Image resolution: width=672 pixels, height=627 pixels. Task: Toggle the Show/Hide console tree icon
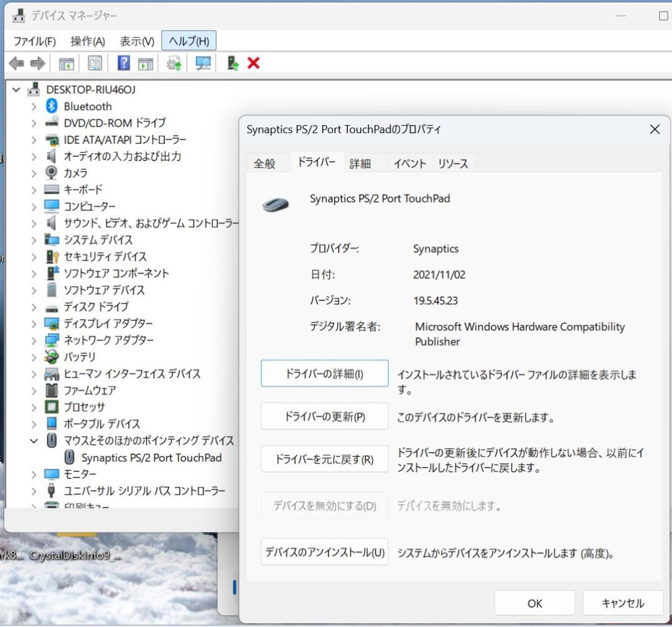pyautogui.click(x=67, y=63)
